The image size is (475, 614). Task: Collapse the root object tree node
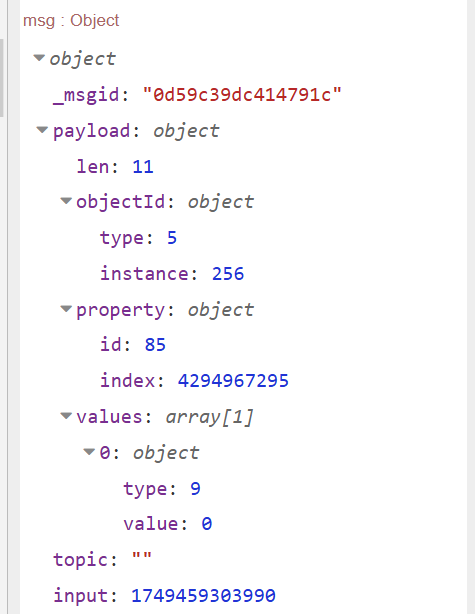39,58
